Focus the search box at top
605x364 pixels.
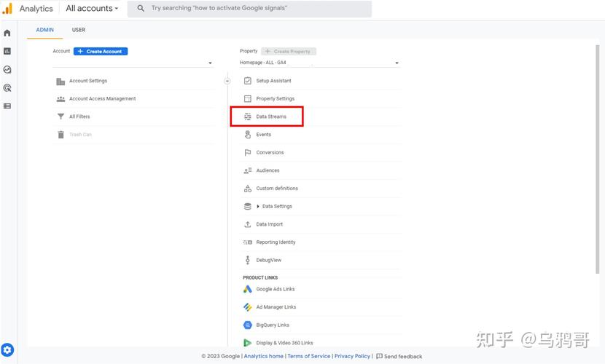(249, 9)
